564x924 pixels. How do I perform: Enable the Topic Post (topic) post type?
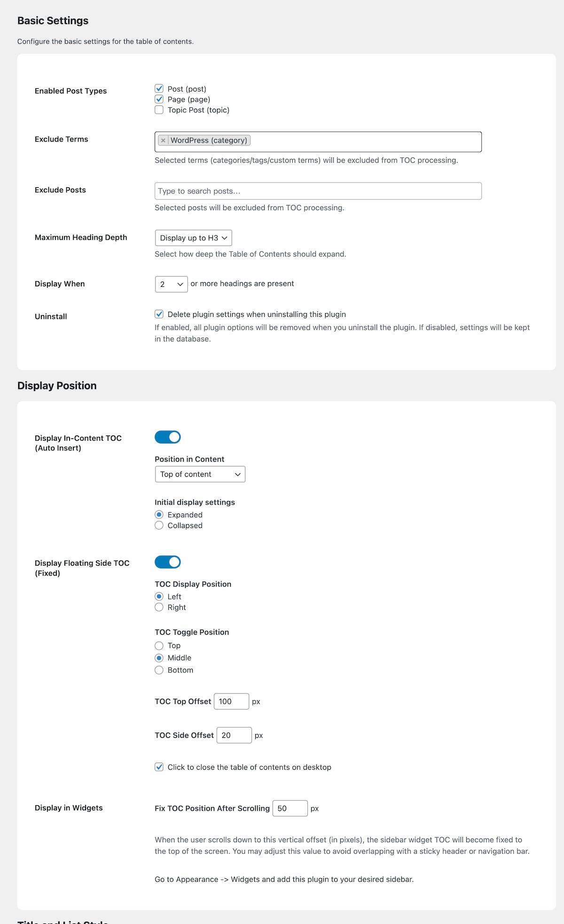pyautogui.click(x=159, y=110)
